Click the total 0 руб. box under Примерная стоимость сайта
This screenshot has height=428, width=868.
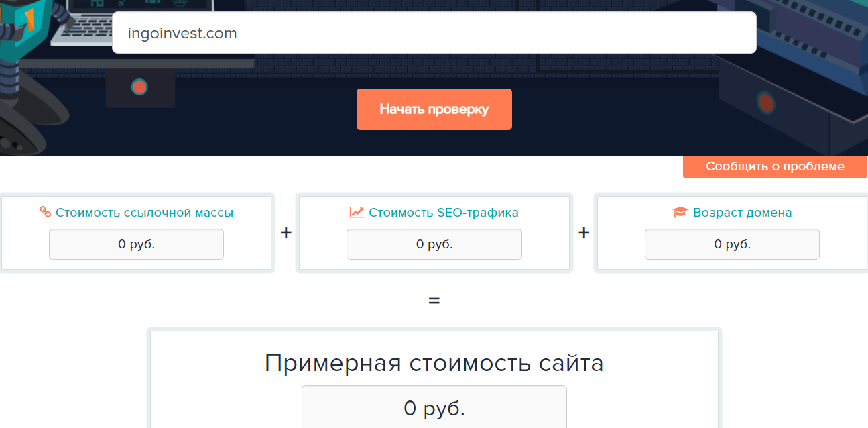(434, 407)
